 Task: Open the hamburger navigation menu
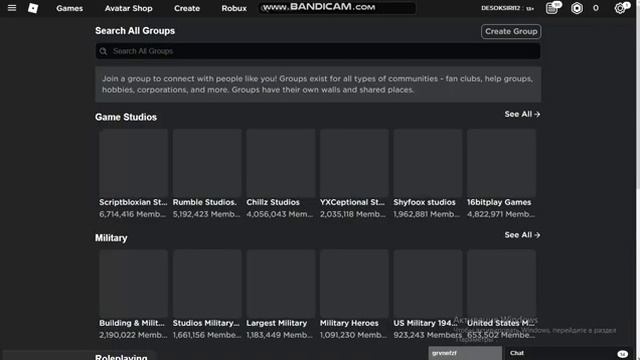coord(12,8)
